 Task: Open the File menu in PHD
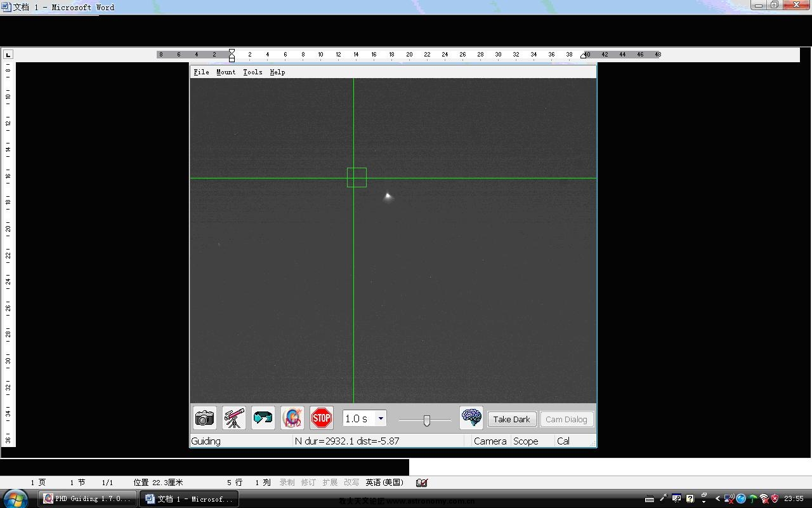tap(202, 72)
